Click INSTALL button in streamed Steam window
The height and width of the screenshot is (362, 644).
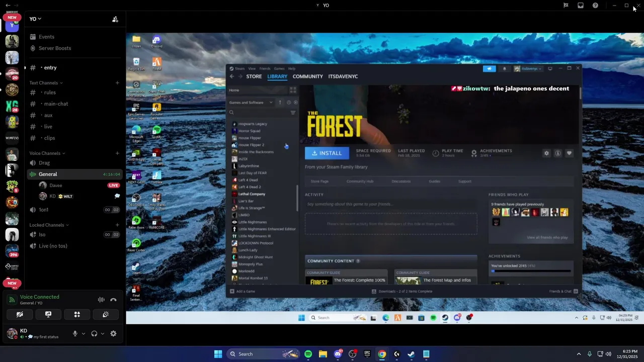pos(327,153)
